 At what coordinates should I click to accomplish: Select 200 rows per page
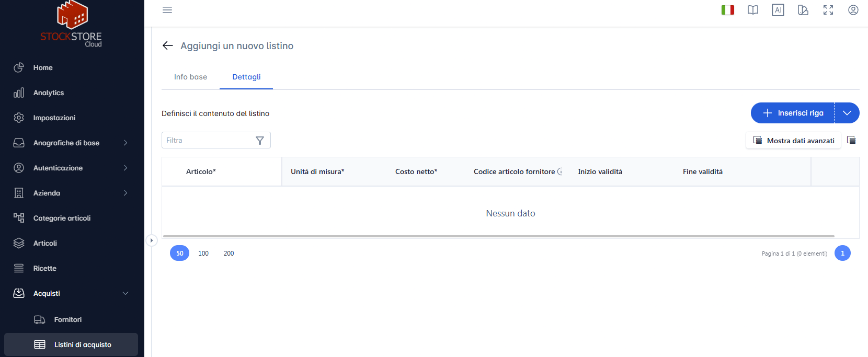(229, 253)
